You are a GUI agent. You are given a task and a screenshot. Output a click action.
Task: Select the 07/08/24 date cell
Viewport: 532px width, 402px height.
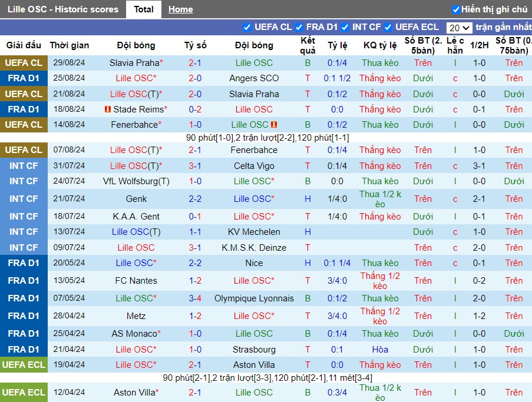[69, 150]
